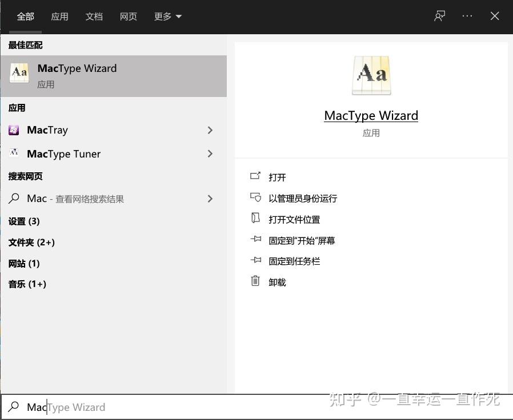Expand MacType Tuner result arrow
This screenshot has width=513, height=420.
tap(210, 154)
